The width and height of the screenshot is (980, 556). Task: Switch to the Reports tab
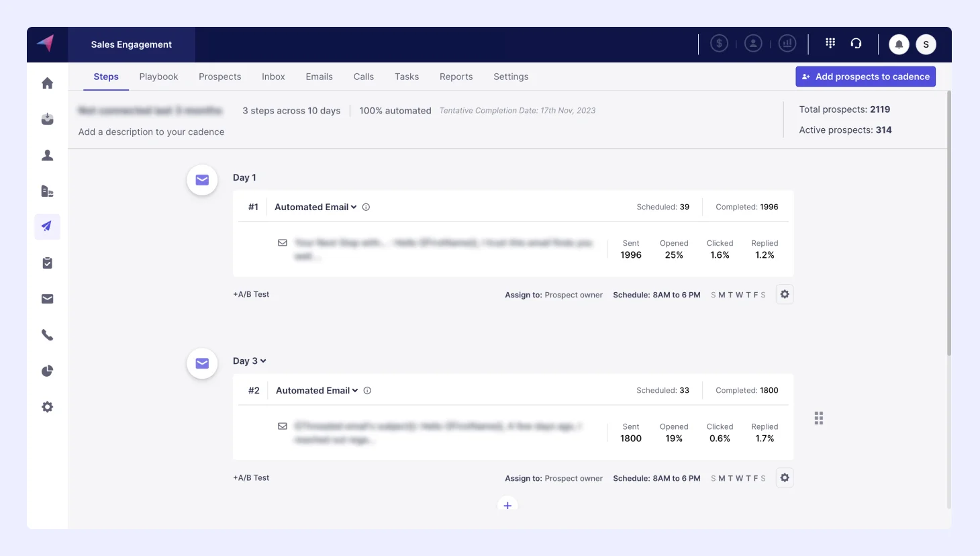pos(456,77)
